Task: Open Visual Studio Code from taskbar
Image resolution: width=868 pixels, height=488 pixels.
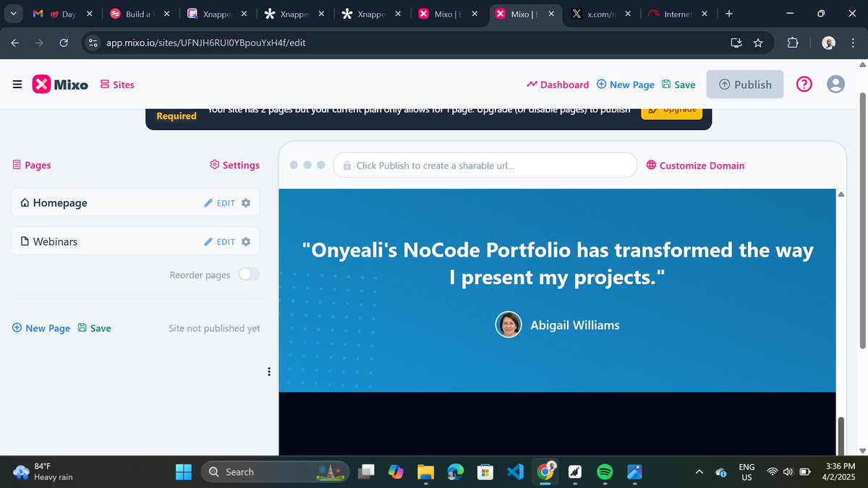Action: [x=515, y=471]
